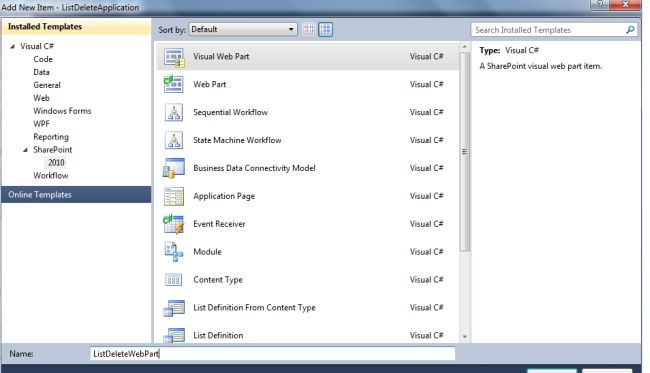Select the Web Part template icon
This screenshot has width=650, height=373.
pos(173,85)
